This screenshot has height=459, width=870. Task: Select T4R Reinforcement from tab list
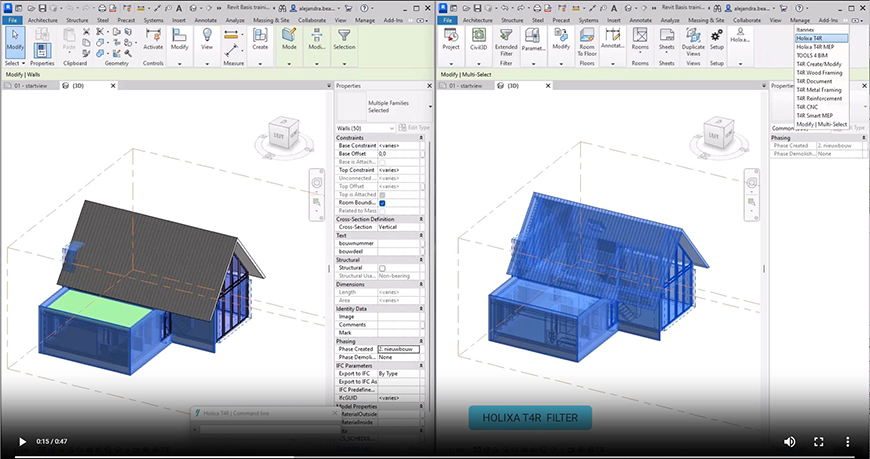click(819, 98)
